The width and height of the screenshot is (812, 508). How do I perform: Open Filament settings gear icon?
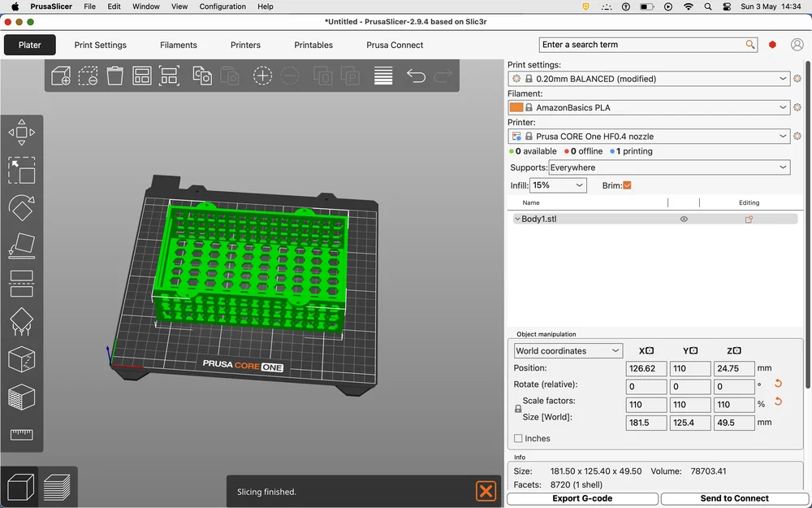tap(797, 108)
